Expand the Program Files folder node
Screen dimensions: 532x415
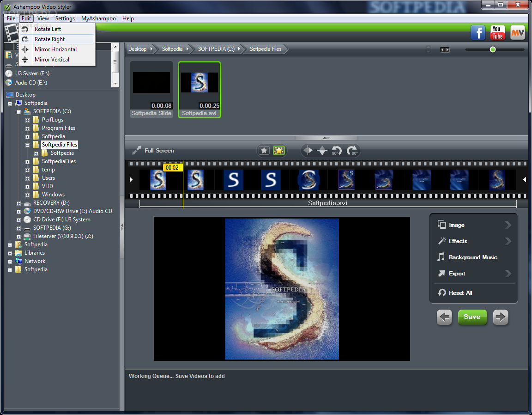pos(28,128)
